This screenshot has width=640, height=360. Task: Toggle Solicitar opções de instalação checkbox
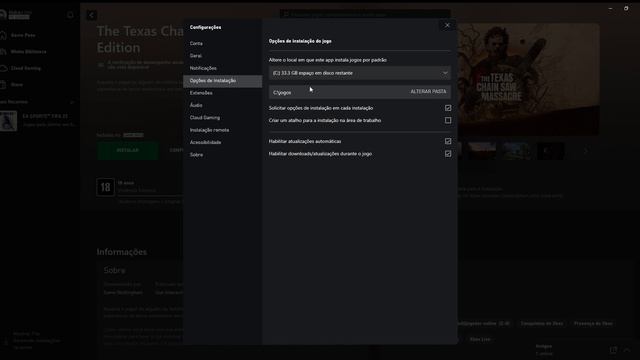coord(448,108)
